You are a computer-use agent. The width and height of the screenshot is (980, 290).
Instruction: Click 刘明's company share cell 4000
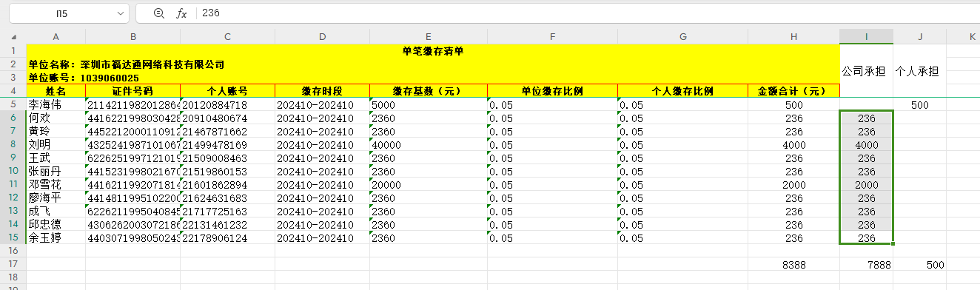[866, 144]
